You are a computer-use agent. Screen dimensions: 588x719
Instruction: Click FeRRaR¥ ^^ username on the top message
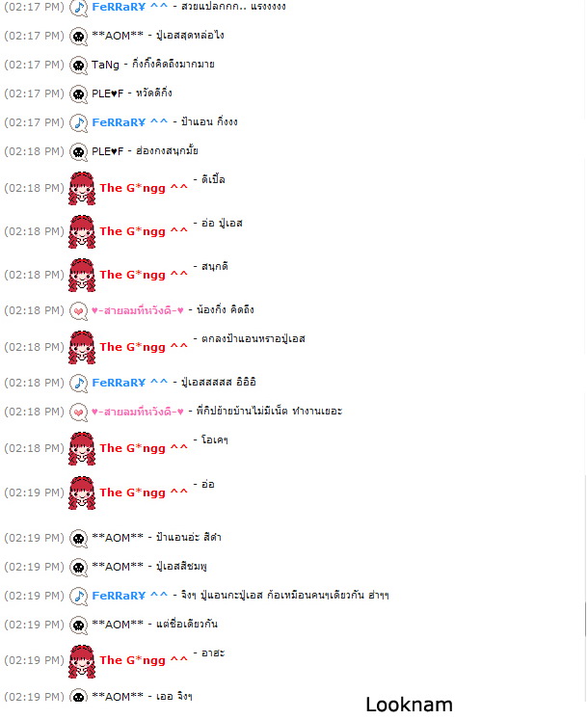click(x=130, y=7)
